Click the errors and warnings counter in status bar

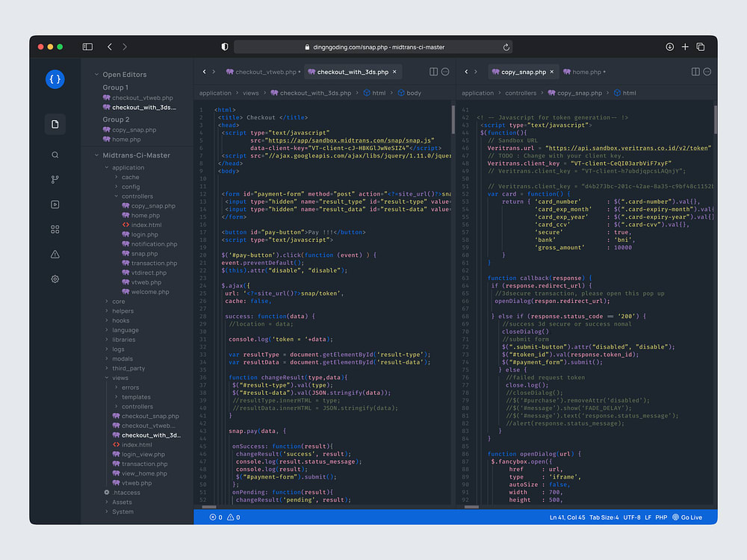click(x=224, y=517)
